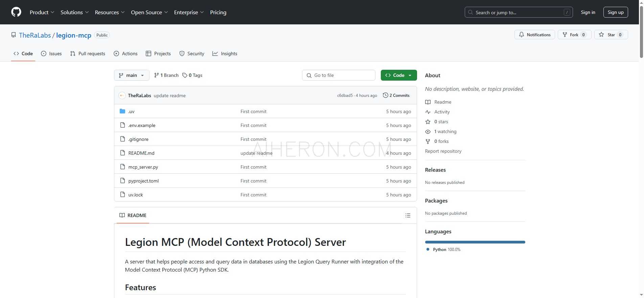
Task: Click the .gitignore file icon
Action: pos(122,139)
